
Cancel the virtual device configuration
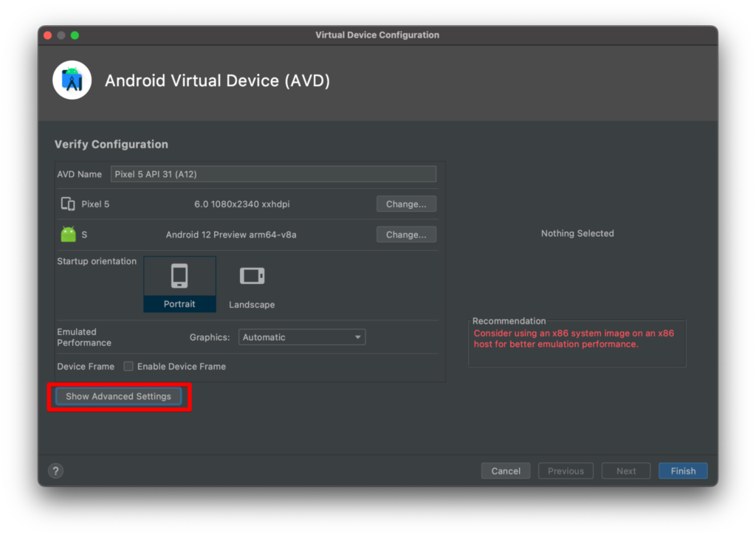point(505,471)
